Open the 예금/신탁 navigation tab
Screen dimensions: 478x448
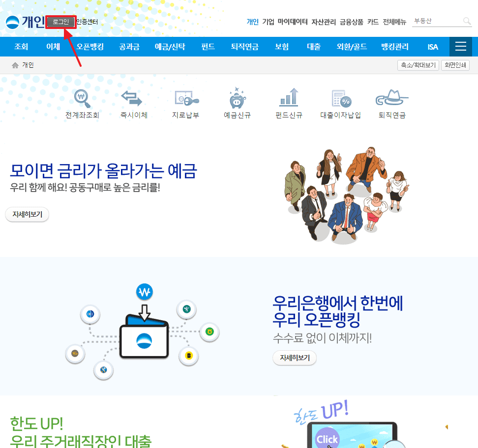click(x=170, y=47)
